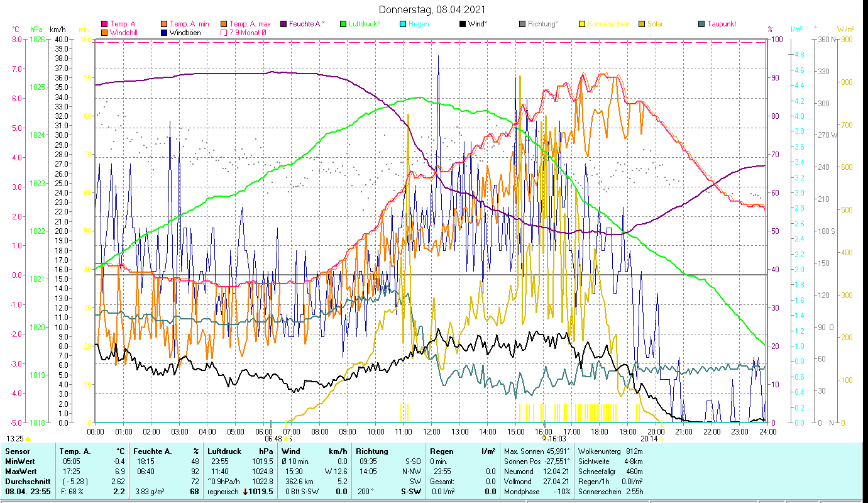The height and width of the screenshot is (503, 868).
Task: Click the chart title Donnerstag, 08.04.2021
Action: point(432,10)
